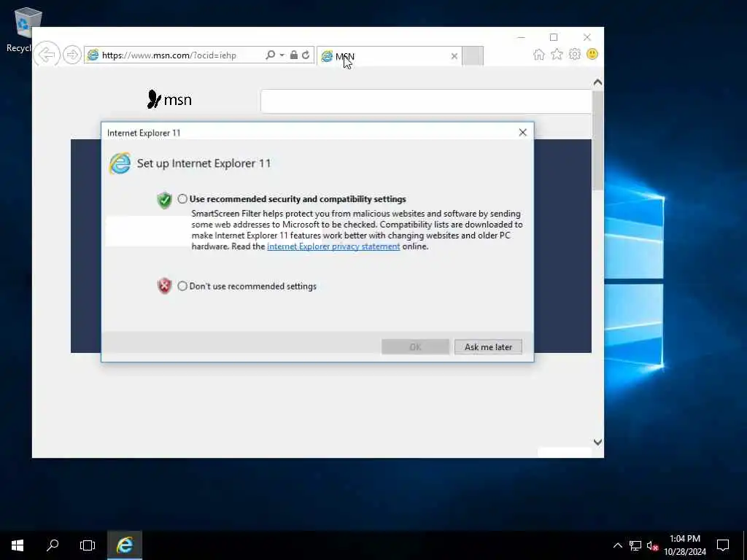Screen dimensions: 747x560
Task: Click the Ask me later button
Action: point(488,346)
